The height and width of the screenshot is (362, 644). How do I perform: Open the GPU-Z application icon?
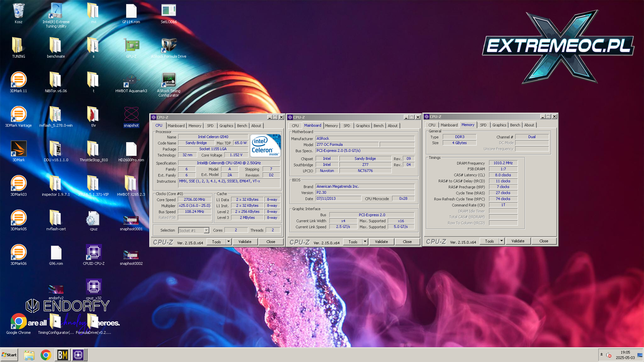point(131,48)
